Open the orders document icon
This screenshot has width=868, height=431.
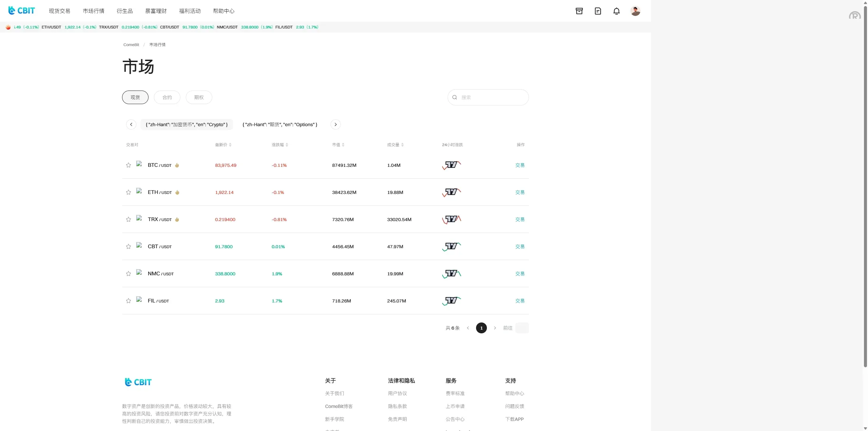click(x=598, y=11)
